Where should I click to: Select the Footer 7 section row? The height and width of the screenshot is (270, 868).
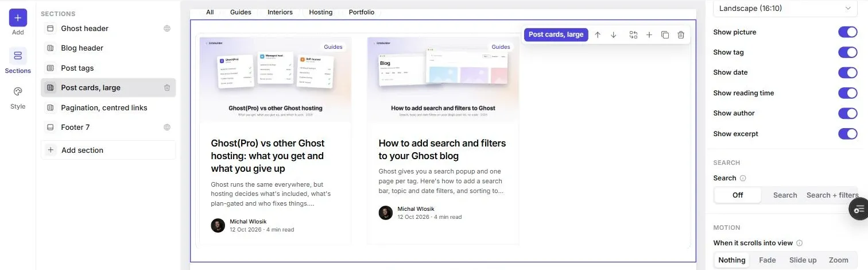click(108, 128)
